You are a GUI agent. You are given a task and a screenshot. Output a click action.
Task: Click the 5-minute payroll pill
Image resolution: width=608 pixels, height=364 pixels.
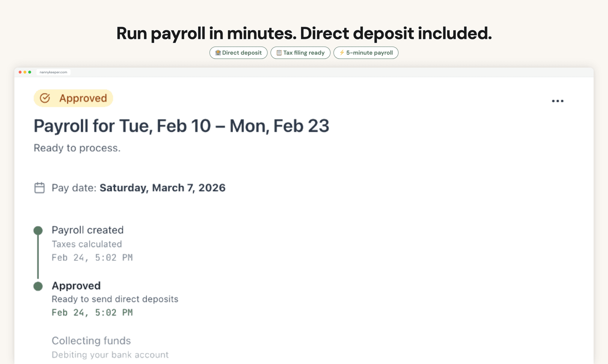pyautogui.click(x=366, y=53)
